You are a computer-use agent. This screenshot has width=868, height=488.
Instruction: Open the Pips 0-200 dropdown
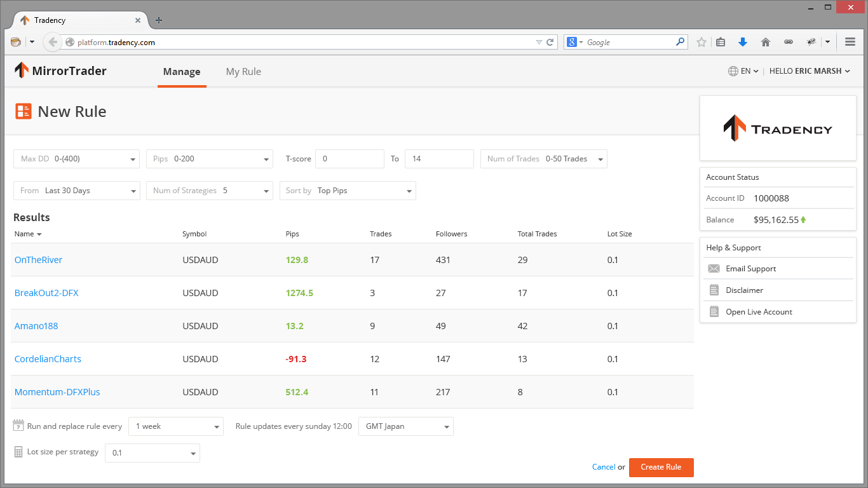210,159
